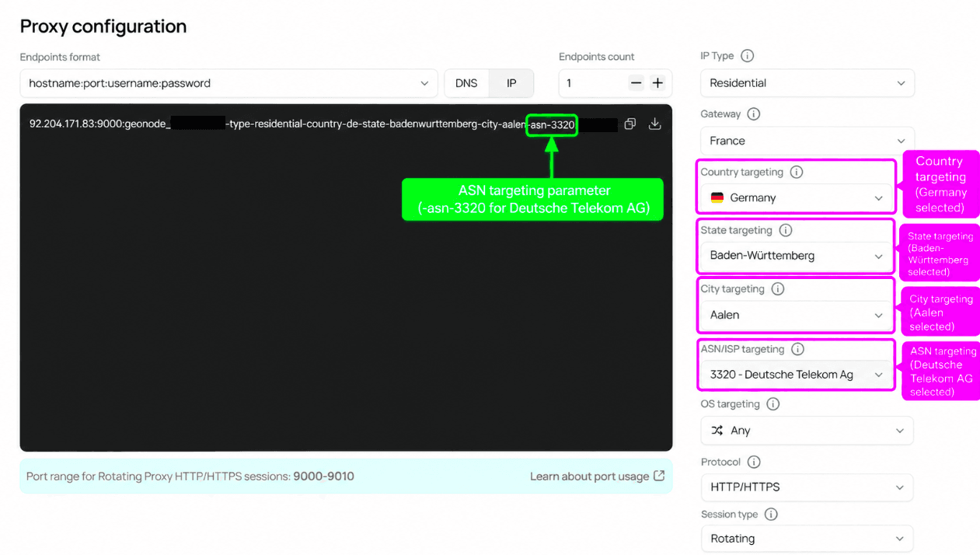980x555 pixels.
Task: Switch endpoint format to DNS
Action: 466,83
